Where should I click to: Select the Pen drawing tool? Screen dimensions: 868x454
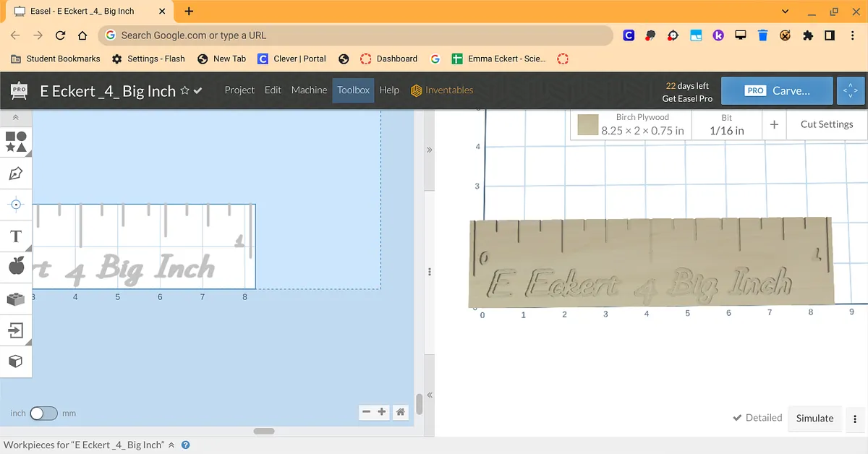coord(16,174)
